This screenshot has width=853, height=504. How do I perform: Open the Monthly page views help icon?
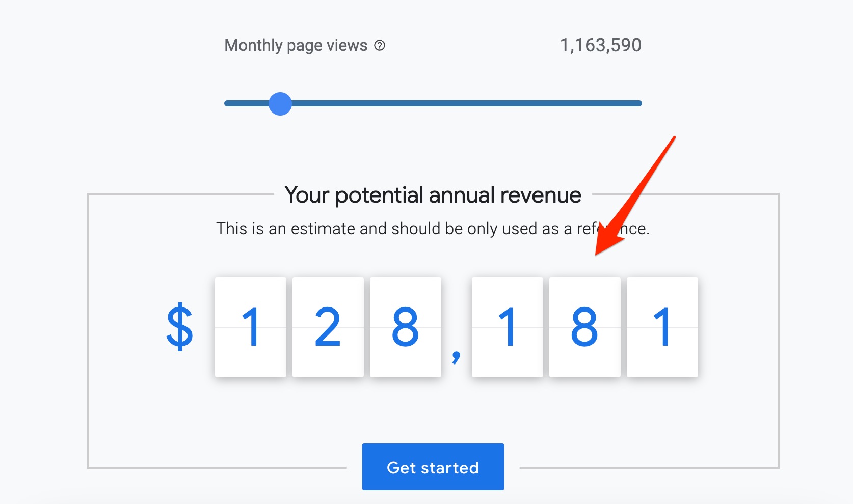380,45
